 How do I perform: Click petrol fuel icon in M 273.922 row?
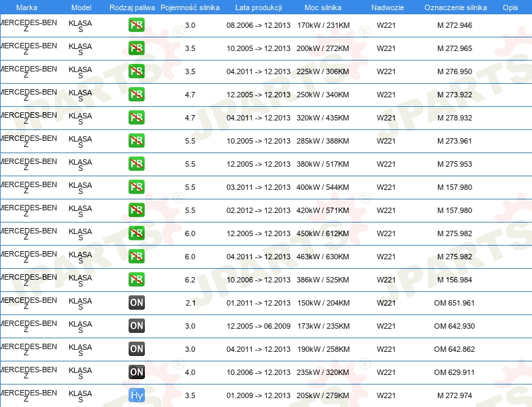136,95
